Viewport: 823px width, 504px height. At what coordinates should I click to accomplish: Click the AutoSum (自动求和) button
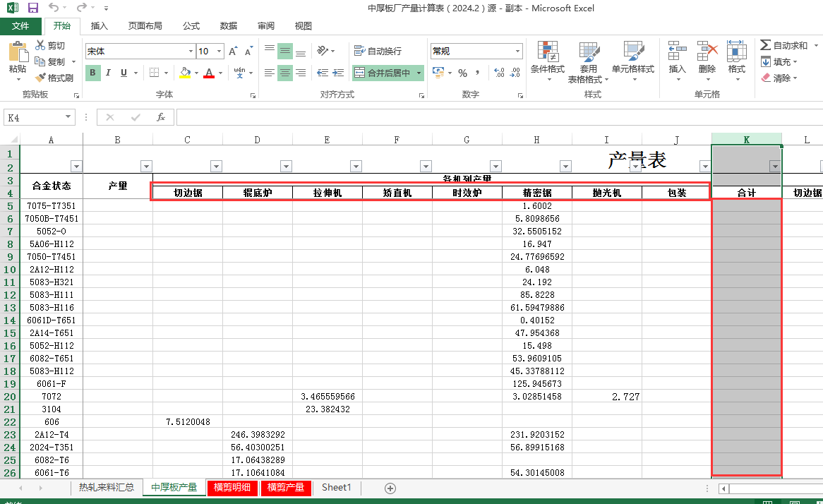pos(783,46)
